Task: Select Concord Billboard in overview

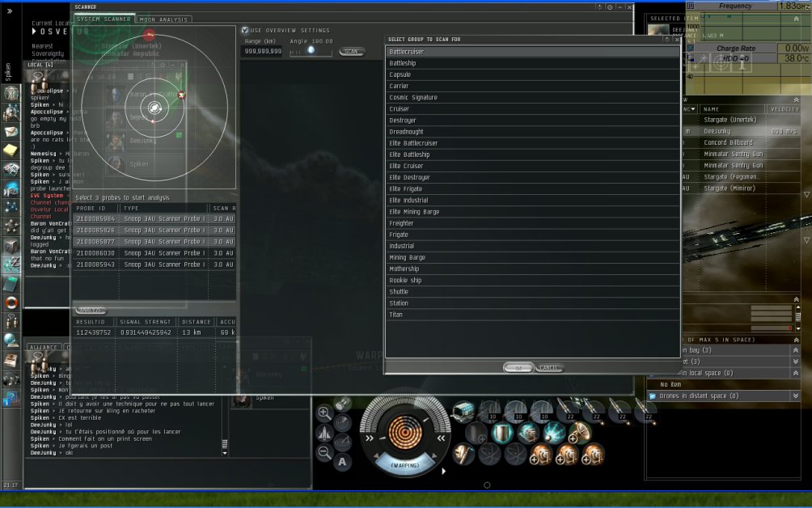Action: tap(741, 142)
